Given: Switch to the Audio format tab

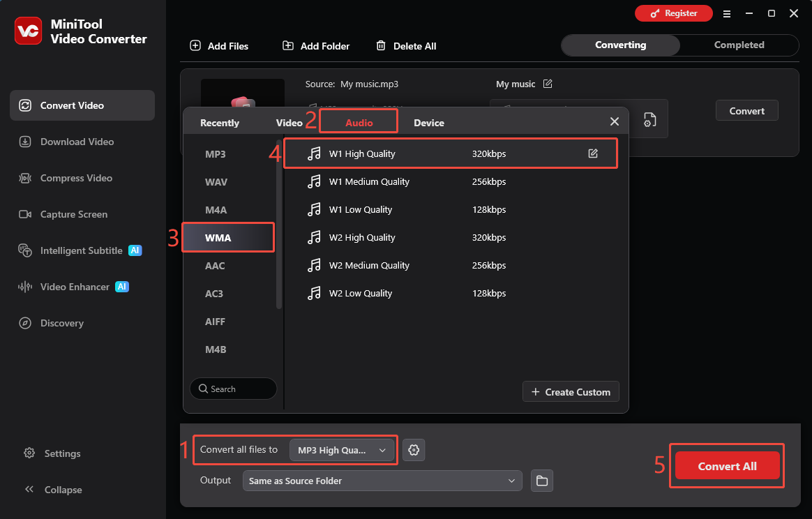Looking at the screenshot, I should [x=359, y=123].
